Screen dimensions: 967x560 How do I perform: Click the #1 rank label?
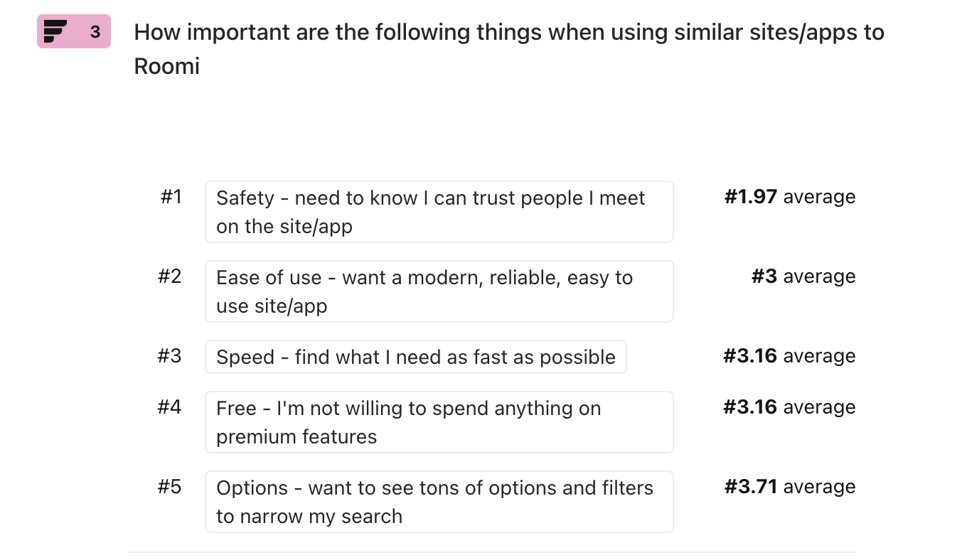coord(171,197)
